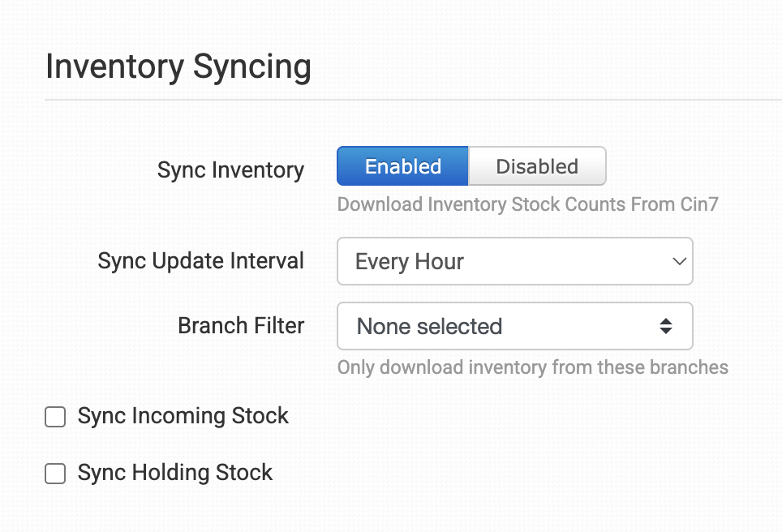The image size is (782, 532).
Task: Click the Sync Incoming Stock label text
Action: coord(183,416)
